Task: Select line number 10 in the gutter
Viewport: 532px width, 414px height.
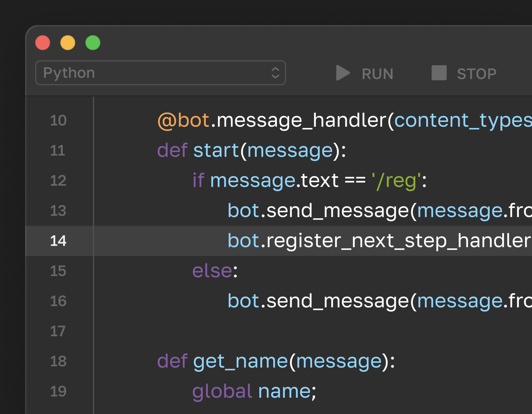Action: click(x=58, y=120)
